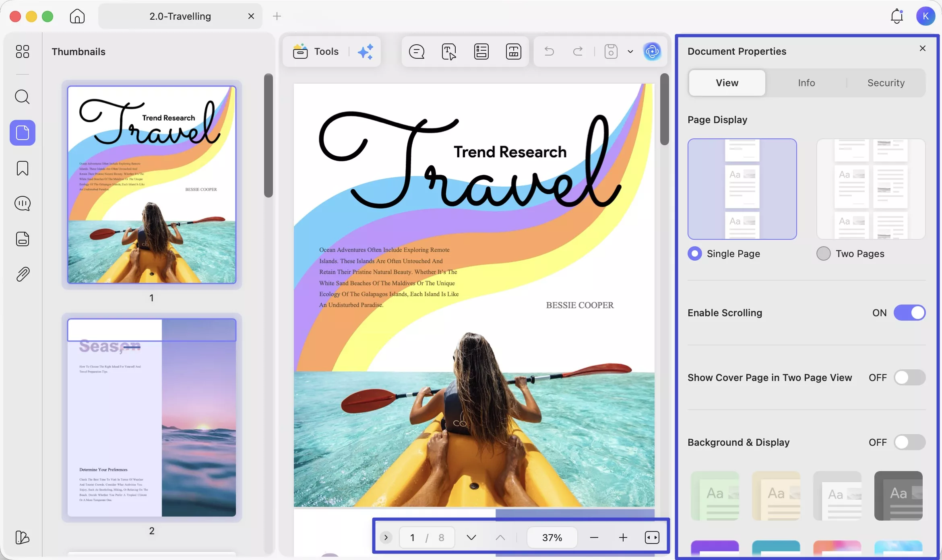942x560 pixels.
Task: Open the notifications bell
Action: pyautogui.click(x=897, y=16)
